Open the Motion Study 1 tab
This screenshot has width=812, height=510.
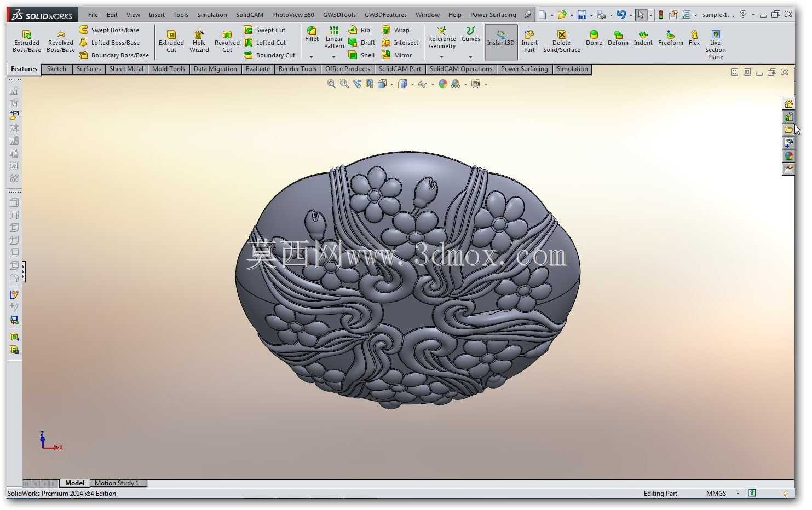pos(117,483)
